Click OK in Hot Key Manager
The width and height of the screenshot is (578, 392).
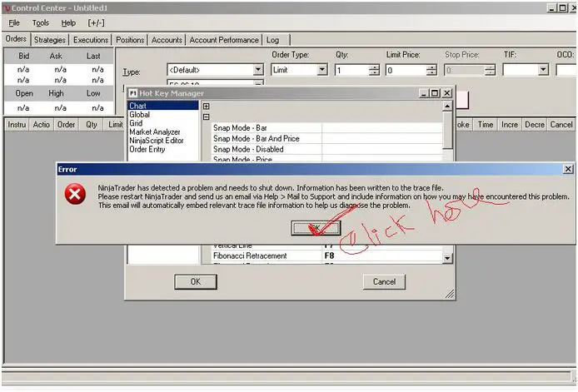click(196, 282)
